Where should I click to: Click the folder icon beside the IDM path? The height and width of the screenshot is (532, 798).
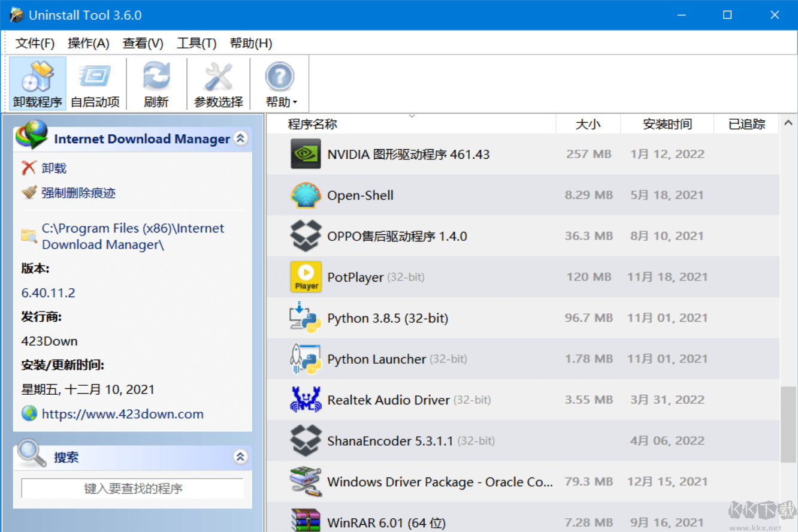[x=28, y=236]
